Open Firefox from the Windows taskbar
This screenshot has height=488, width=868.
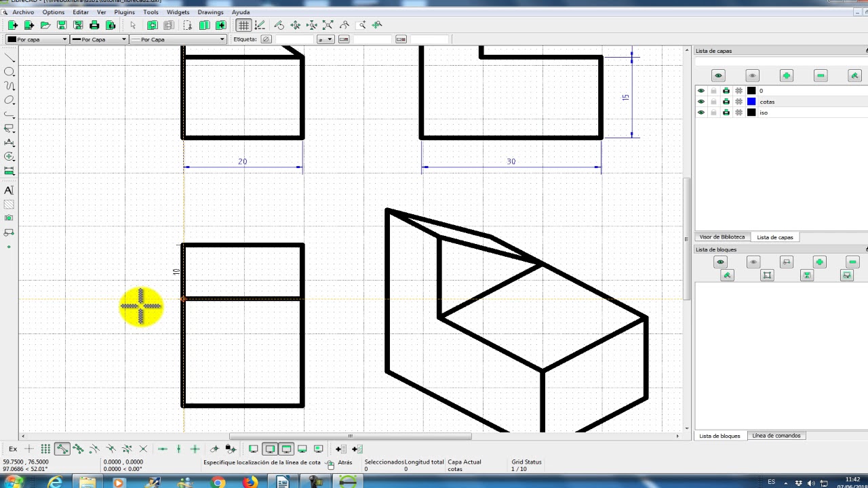point(250,482)
